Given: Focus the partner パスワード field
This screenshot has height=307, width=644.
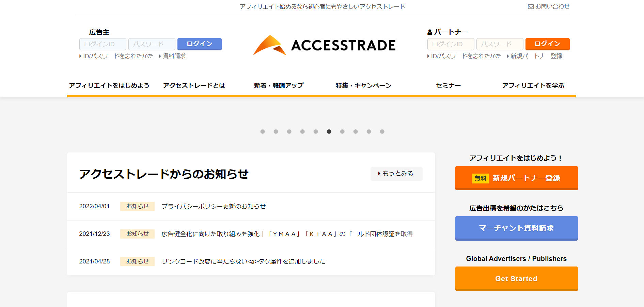Looking at the screenshot, I should click(x=500, y=44).
